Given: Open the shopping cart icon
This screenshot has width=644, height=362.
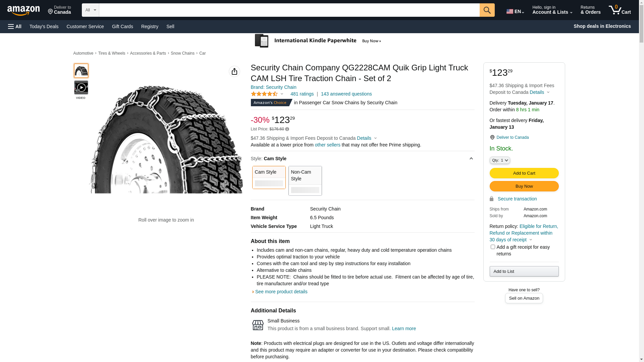Looking at the screenshot, I should coord(619,10).
